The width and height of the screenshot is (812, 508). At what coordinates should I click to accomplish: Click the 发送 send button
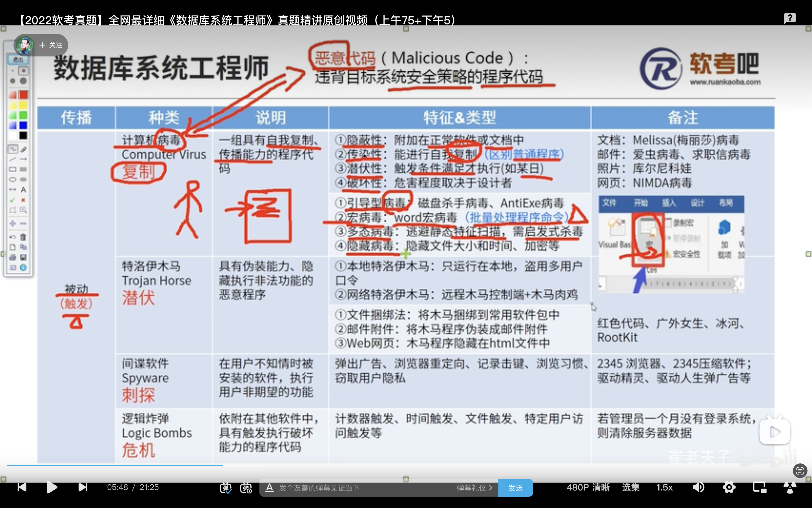[x=515, y=488]
